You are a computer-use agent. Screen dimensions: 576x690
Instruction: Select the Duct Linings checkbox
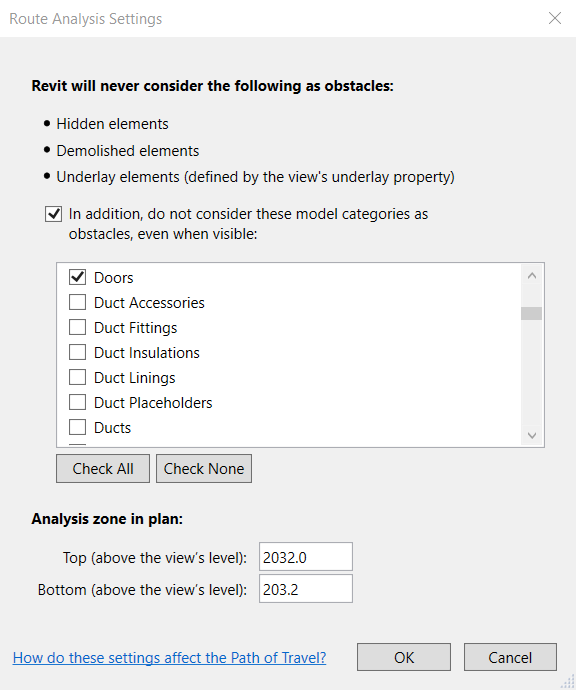pos(77,378)
